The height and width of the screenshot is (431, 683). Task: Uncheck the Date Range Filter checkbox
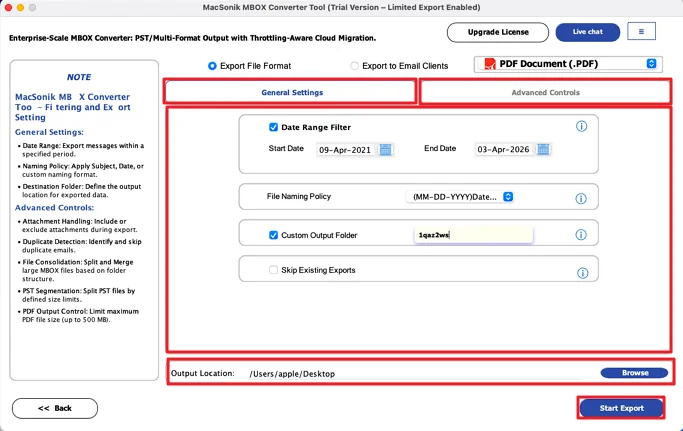273,127
